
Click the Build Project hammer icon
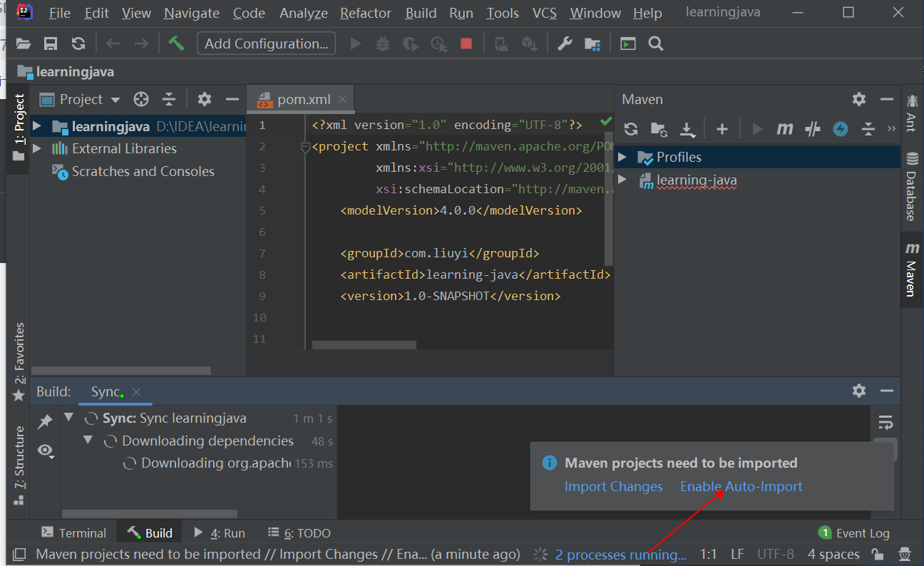[x=176, y=43]
